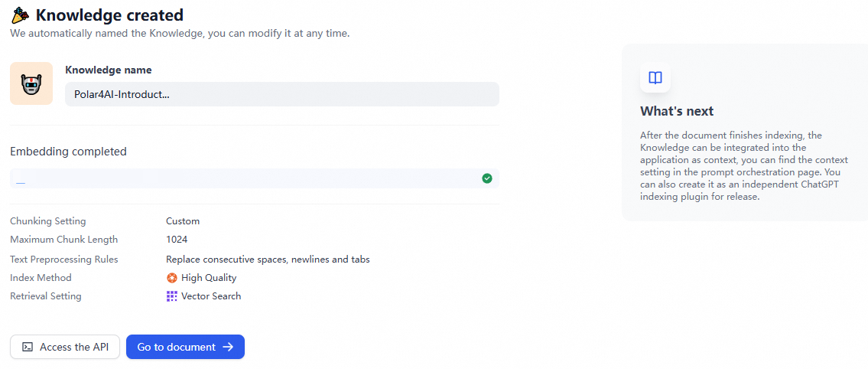Screen dimensions: 868x369
Task: Click the green checkmark on embedding bar
Action: pos(487,178)
